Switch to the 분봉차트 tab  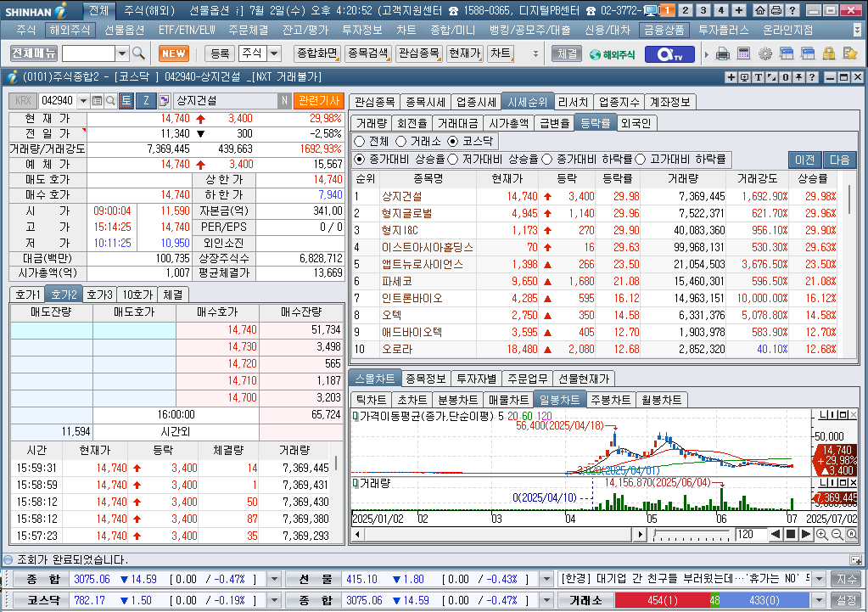point(458,400)
